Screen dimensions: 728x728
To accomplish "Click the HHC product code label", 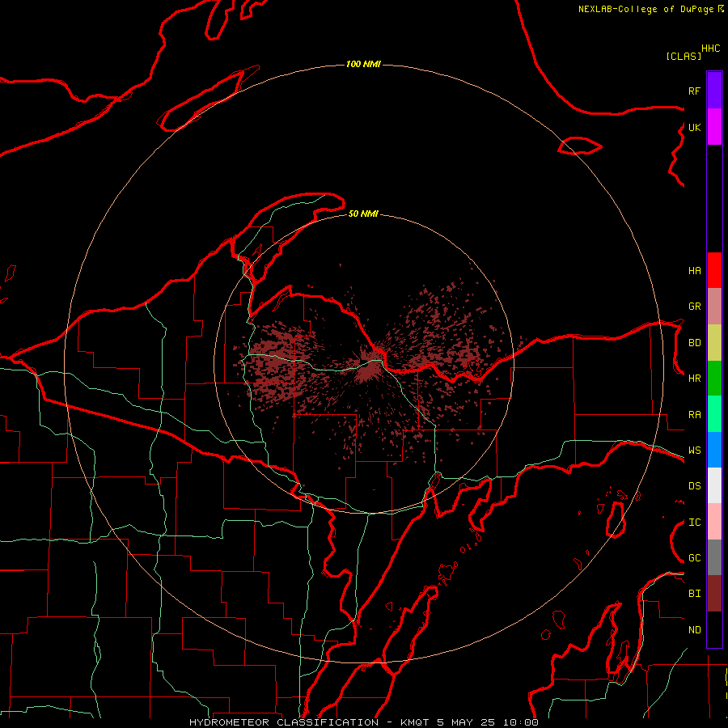I will pos(710,49).
